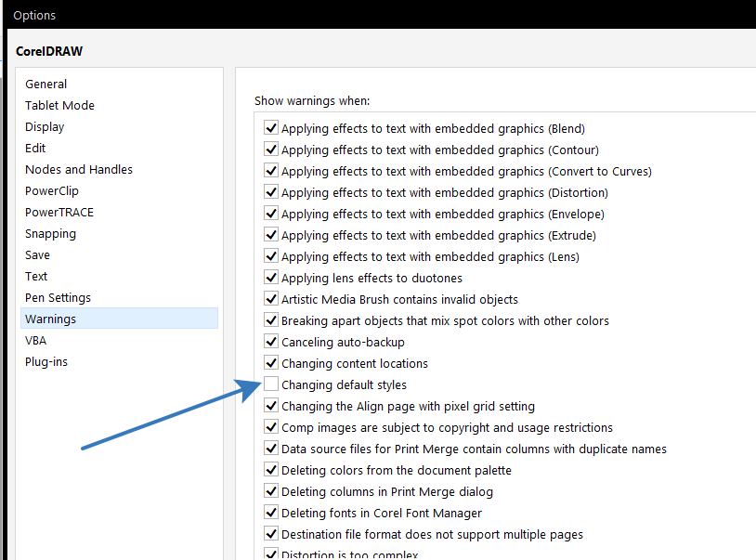
Task: Uncheck the embedded graphics (Blend) warning
Action: [x=271, y=128]
